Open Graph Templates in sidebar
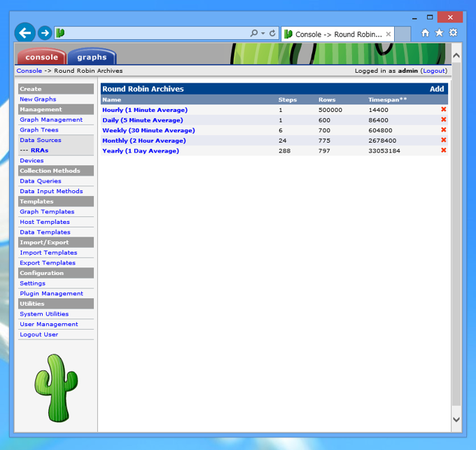 (x=47, y=211)
